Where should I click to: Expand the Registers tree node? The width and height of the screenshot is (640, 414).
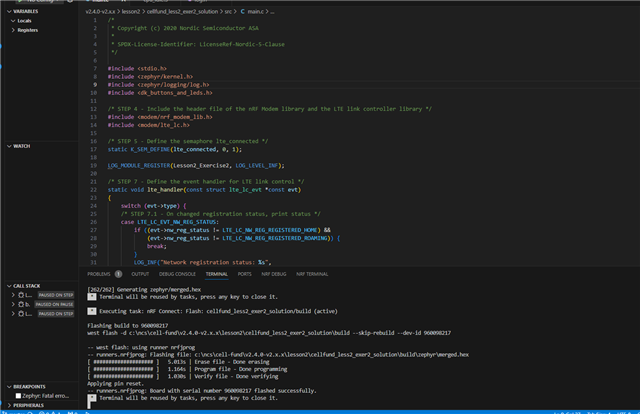pos(27,30)
